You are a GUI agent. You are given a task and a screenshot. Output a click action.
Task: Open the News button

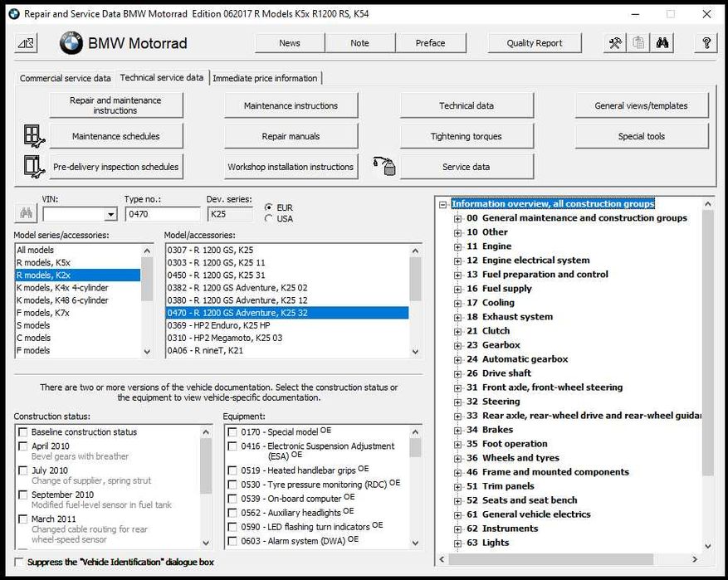pyautogui.click(x=290, y=43)
